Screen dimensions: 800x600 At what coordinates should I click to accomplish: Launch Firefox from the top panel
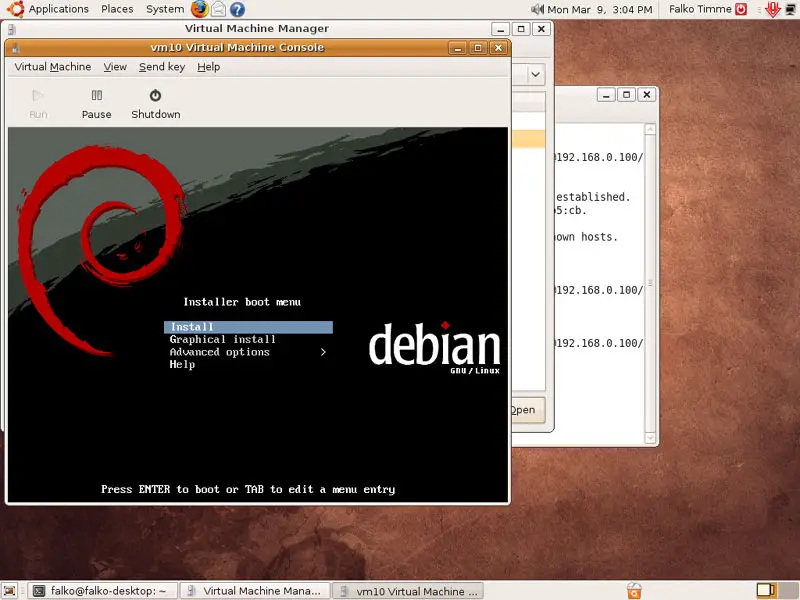pos(200,9)
